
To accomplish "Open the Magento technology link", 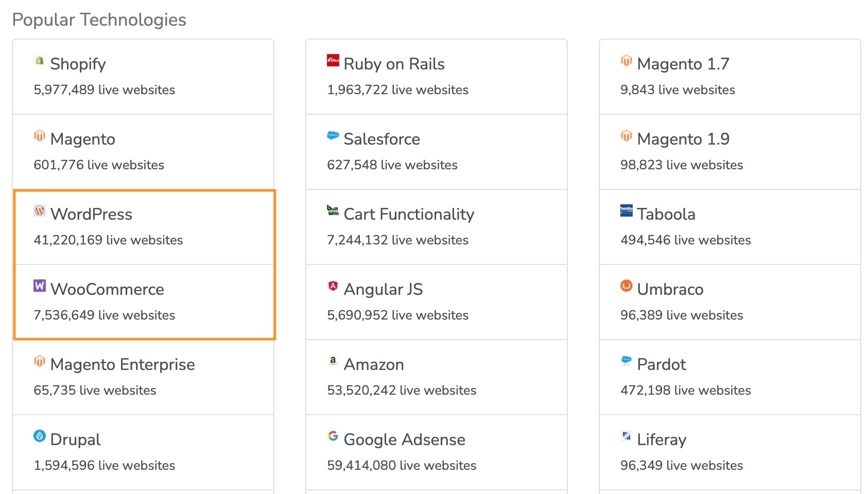I will coord(82,139).
